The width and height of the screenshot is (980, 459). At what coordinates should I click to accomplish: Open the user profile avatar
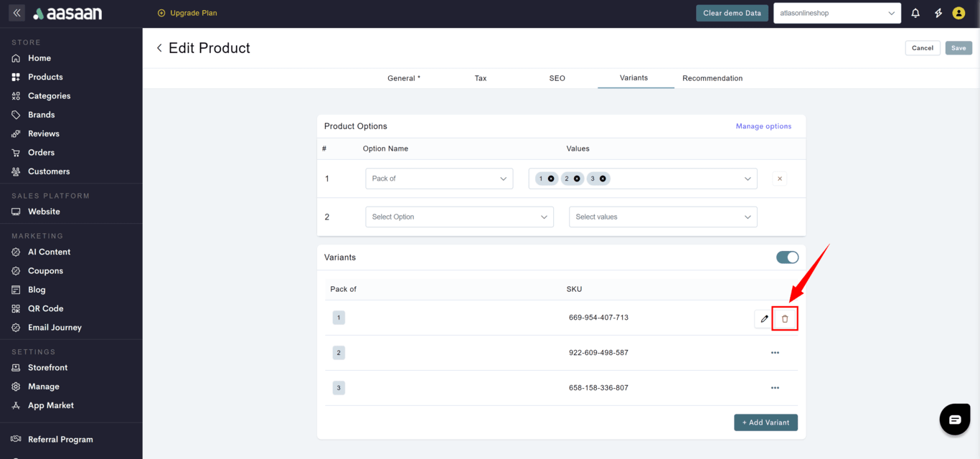coord(958,13)
